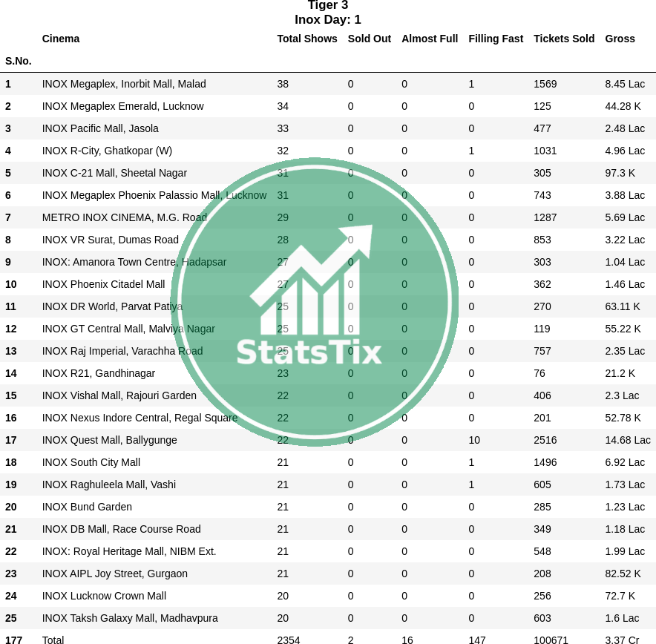Image resolution: width=656 pixels, height=644 pixels.
Task: Click gross value '2.48 Lac'
Action: pos(625,128)
